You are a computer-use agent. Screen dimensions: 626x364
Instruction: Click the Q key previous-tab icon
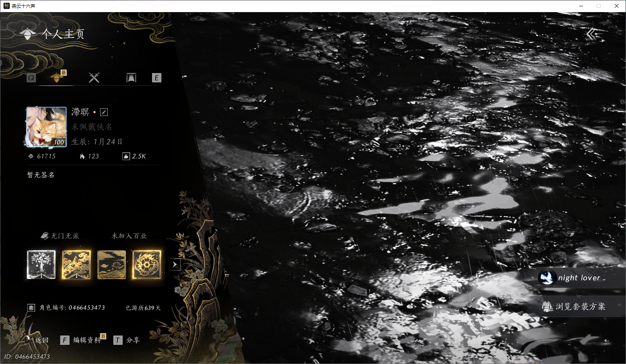[x=31, y=78]
